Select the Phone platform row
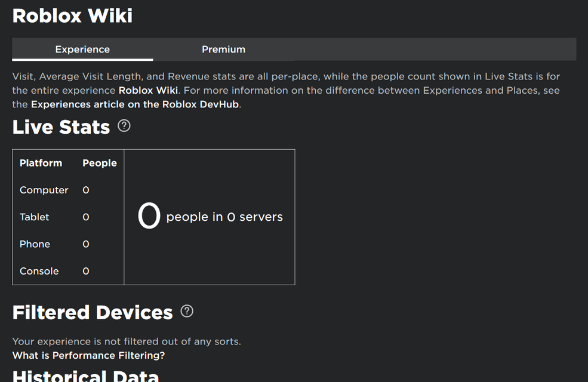The image size is (588, 382). point(35,244)
